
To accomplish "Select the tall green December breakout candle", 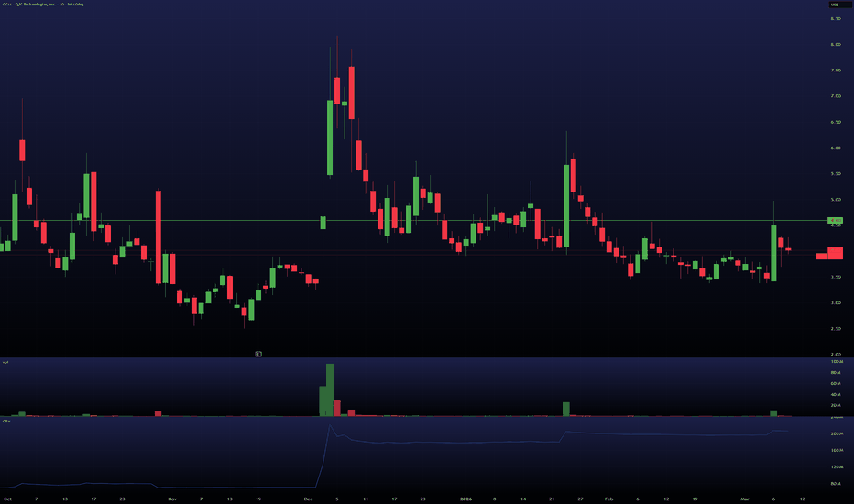I will point(330,137).
